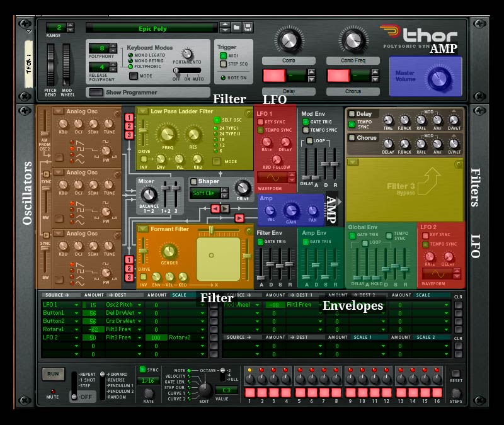This screenshot has width=504, height=425.
Task: Click the PITCH BEND wheel
Action: coord(50,65)
